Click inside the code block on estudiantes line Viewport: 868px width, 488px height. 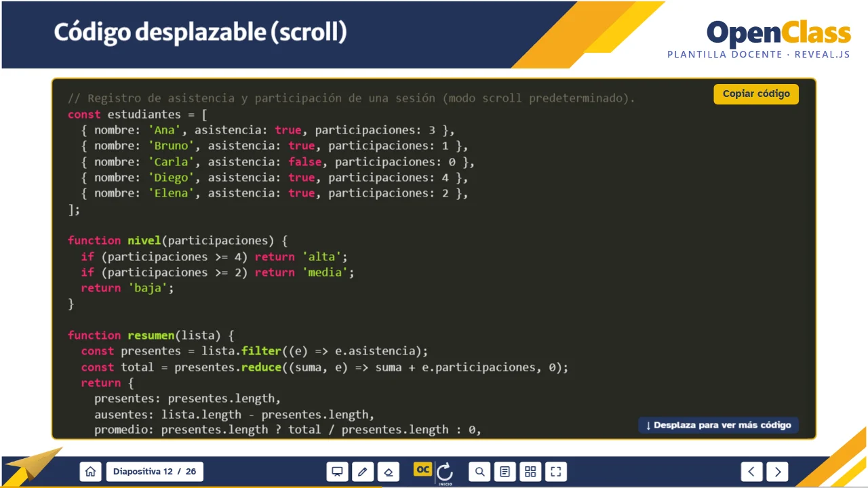point(138,115)
